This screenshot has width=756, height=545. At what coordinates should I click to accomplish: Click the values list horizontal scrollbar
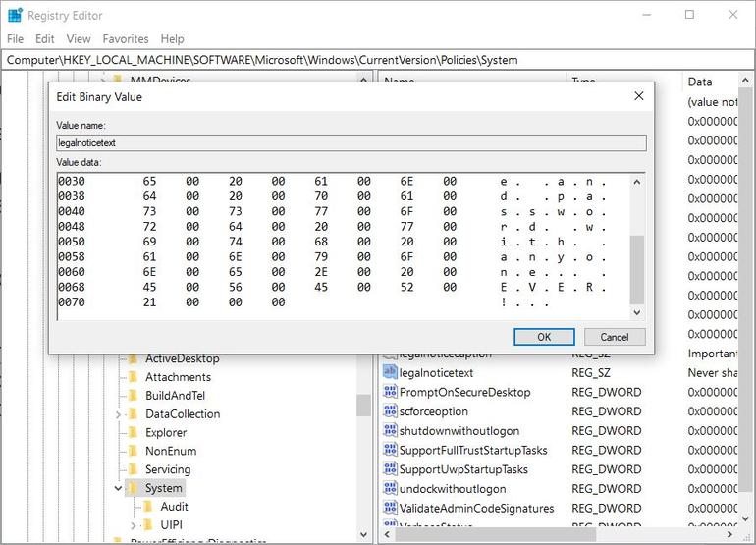(x=496, y=534)
